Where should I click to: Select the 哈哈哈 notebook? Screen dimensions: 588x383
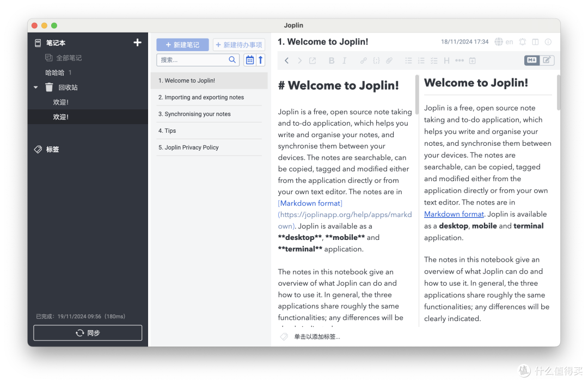pyautogui.click(x=55, y=72)
